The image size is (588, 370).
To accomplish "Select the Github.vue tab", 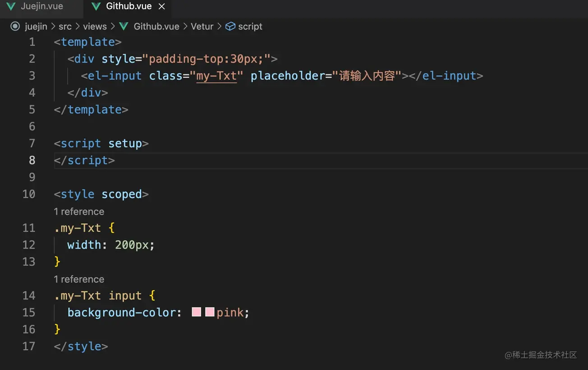I will point(129,6).
